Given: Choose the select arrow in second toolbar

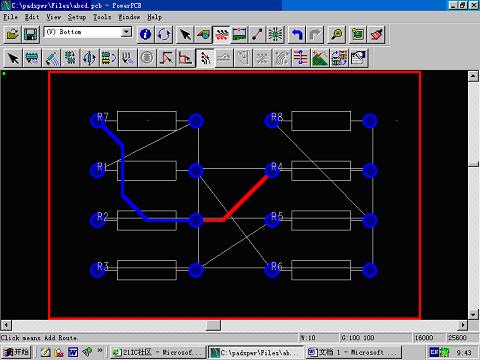Looking at the screenshot, I should 13,58.
